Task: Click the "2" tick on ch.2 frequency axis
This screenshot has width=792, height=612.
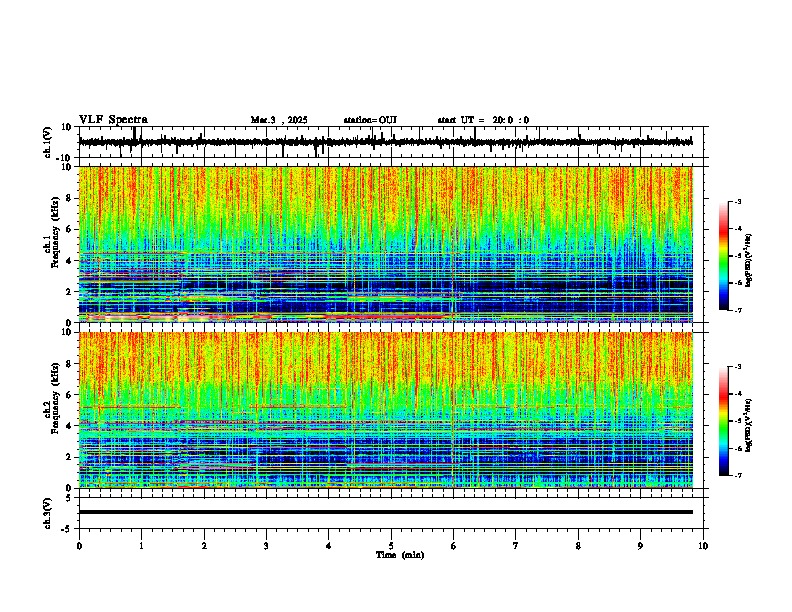Action: (69, 457)
